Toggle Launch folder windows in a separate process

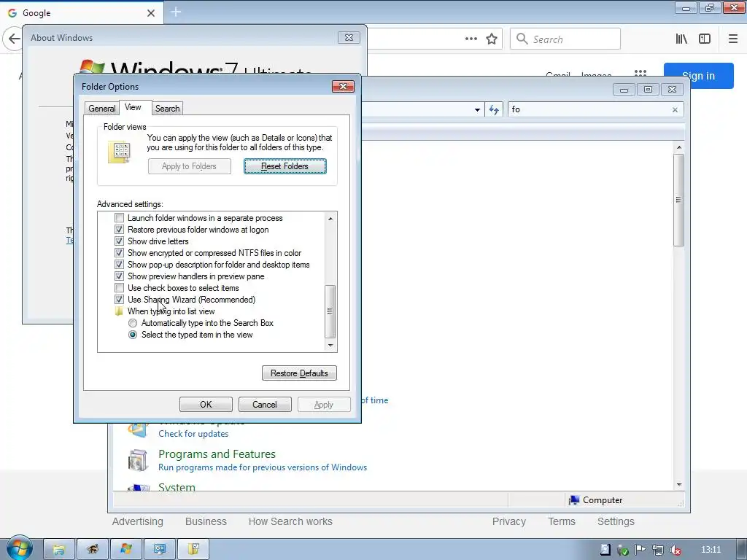click(119, 218)
